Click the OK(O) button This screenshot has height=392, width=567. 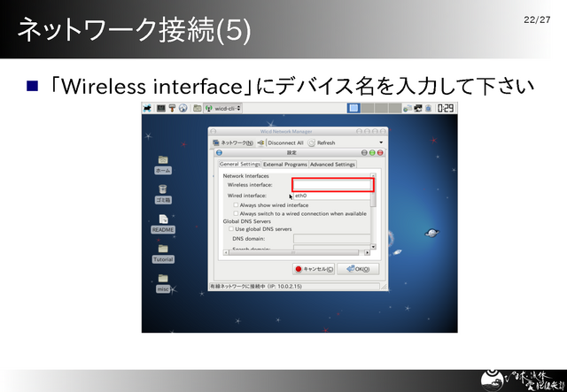click(358, 269)
